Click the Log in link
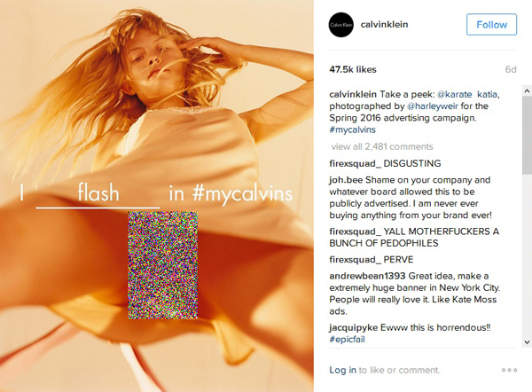The height and width of the screenshot is (392, 532). (342, 370)
